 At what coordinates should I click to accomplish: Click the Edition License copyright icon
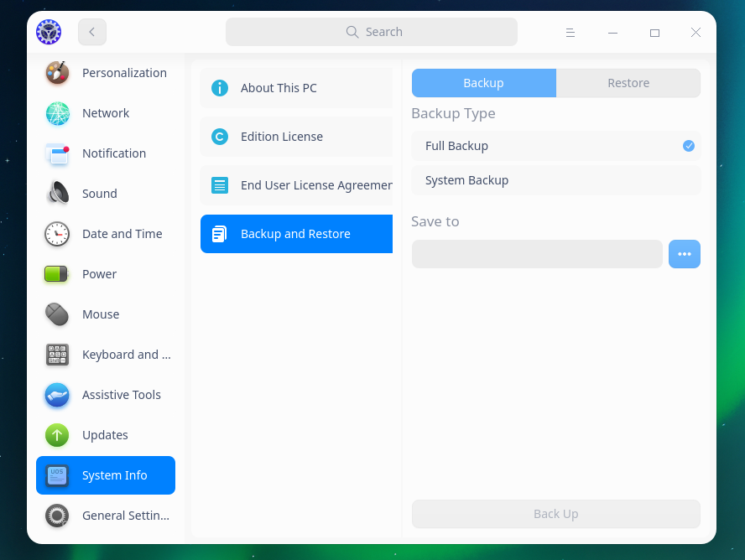click(x=220, y=137)
